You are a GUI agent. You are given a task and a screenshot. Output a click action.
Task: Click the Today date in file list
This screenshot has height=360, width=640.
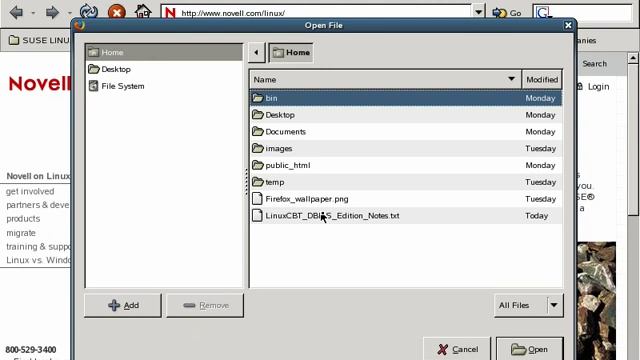(536, 216)
